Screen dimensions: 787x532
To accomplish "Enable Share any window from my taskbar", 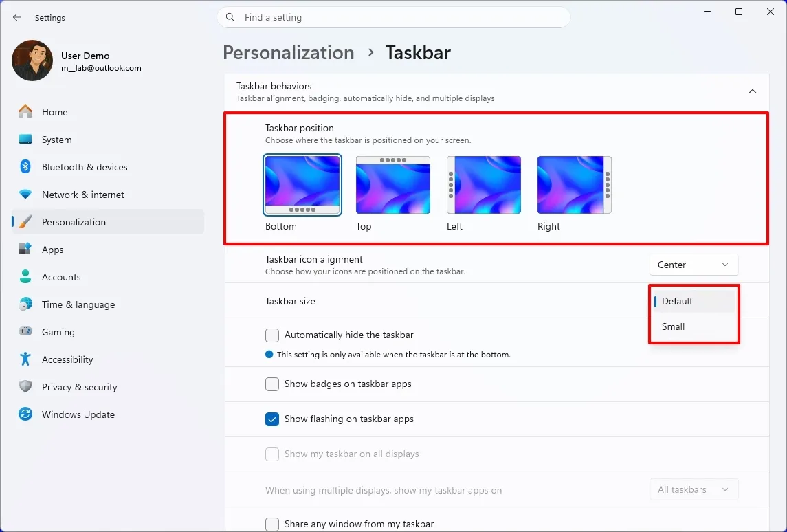I will (272, 524).
